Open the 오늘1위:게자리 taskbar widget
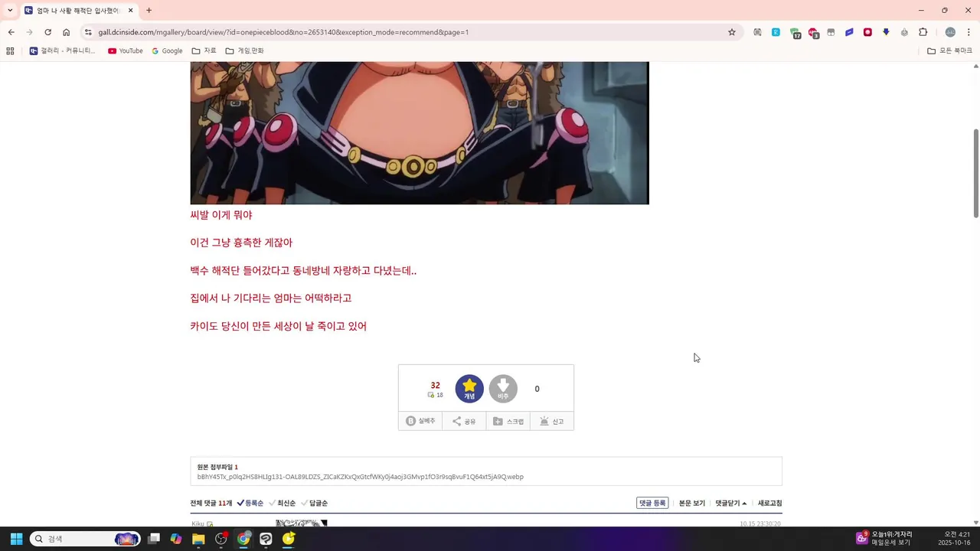 pos(884,539)
